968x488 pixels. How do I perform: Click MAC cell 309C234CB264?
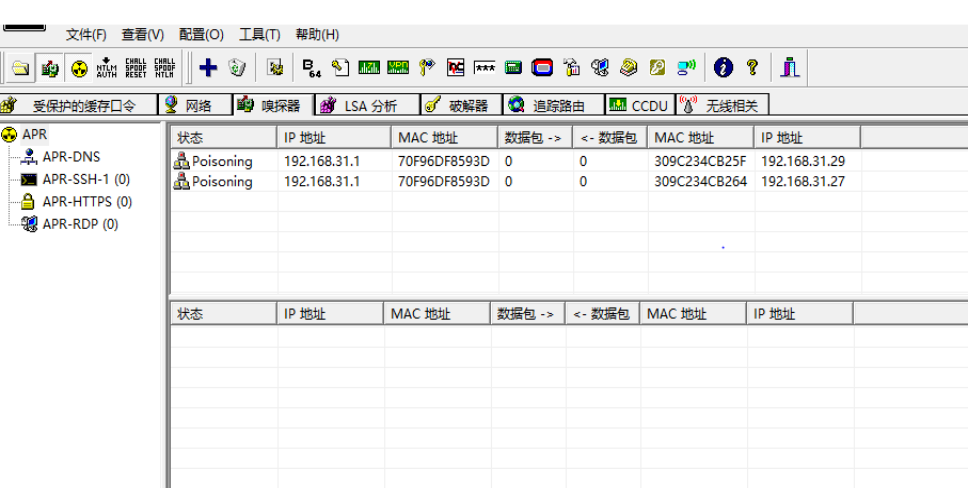(700, 182)
